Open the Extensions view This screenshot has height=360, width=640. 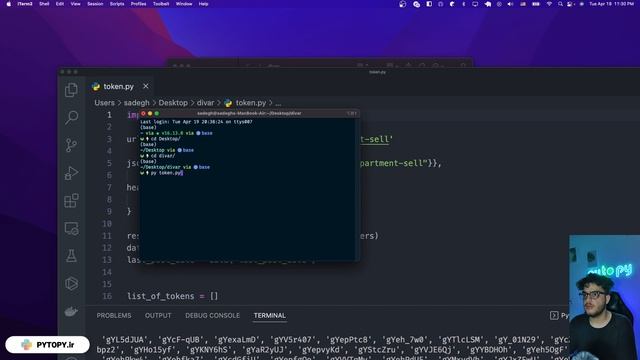[71, 200]
